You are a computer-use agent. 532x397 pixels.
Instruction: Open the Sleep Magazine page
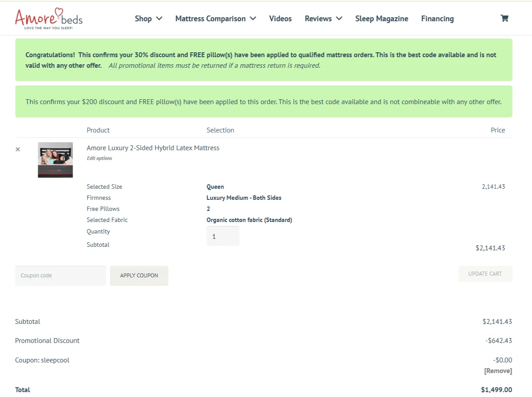click(382, 19)
